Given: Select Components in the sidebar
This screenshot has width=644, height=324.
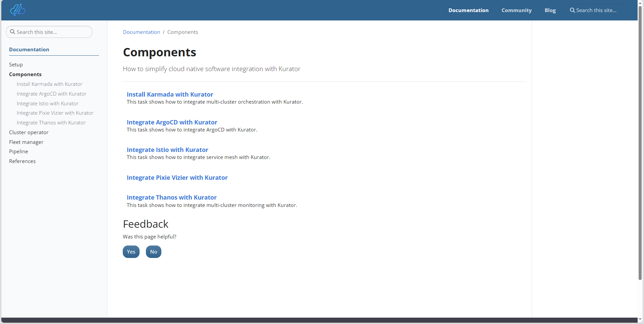Looking at the screenshot, I should (x=25, y=74).
